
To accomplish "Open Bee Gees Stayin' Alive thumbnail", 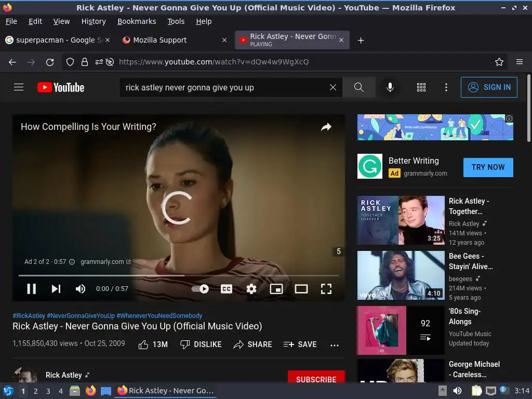I will (x=401, y=275).
